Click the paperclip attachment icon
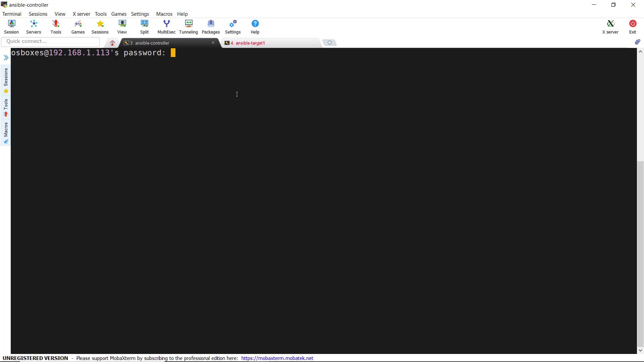This screenshot has width=644, height=362. click(x=637, y=42)
